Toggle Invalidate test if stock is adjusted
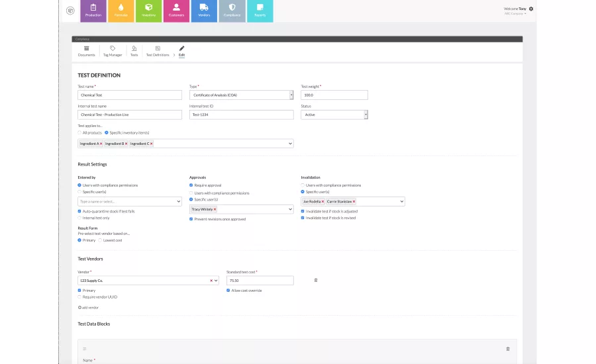 (x=303, y=211)
